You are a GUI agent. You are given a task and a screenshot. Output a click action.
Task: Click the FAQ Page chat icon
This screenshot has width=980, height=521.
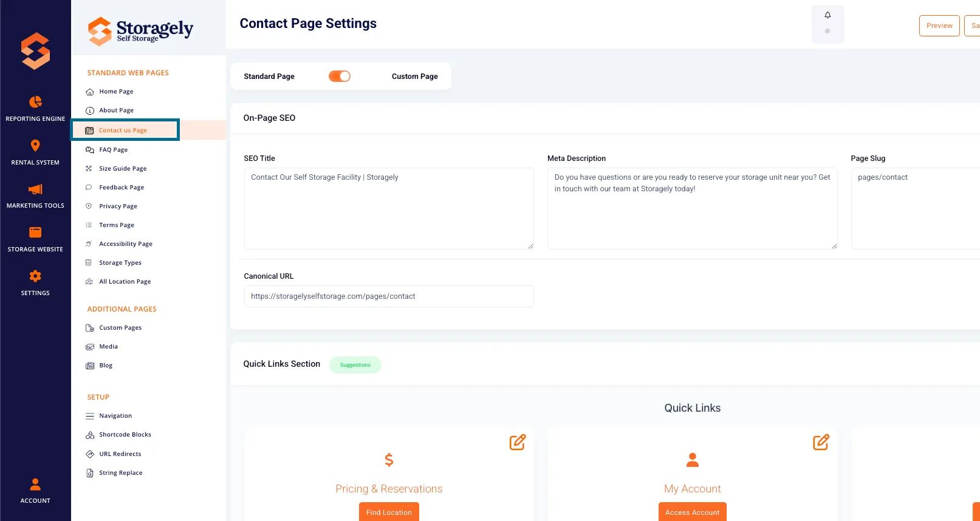pos(90,150)
